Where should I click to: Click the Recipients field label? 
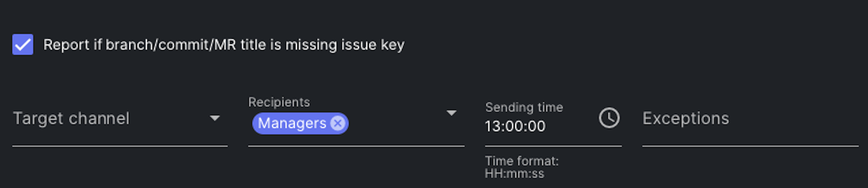[x=279, y=102]
